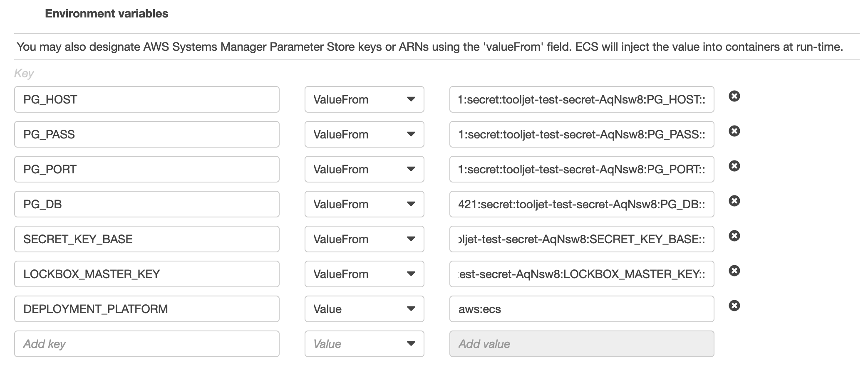Focus the PG_HOST key name field
Image resolution: width=868 pixels, height=365 pixels.
146,99
